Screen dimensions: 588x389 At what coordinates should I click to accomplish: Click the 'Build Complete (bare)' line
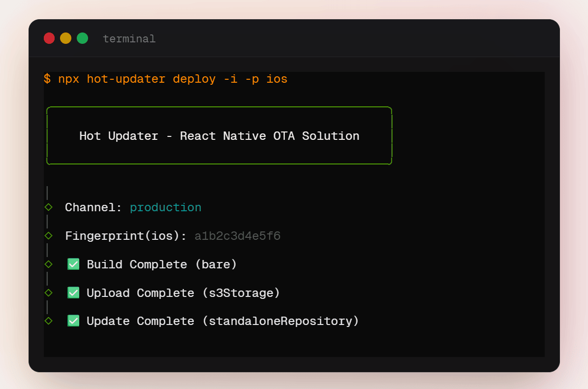tap(161, 264)
